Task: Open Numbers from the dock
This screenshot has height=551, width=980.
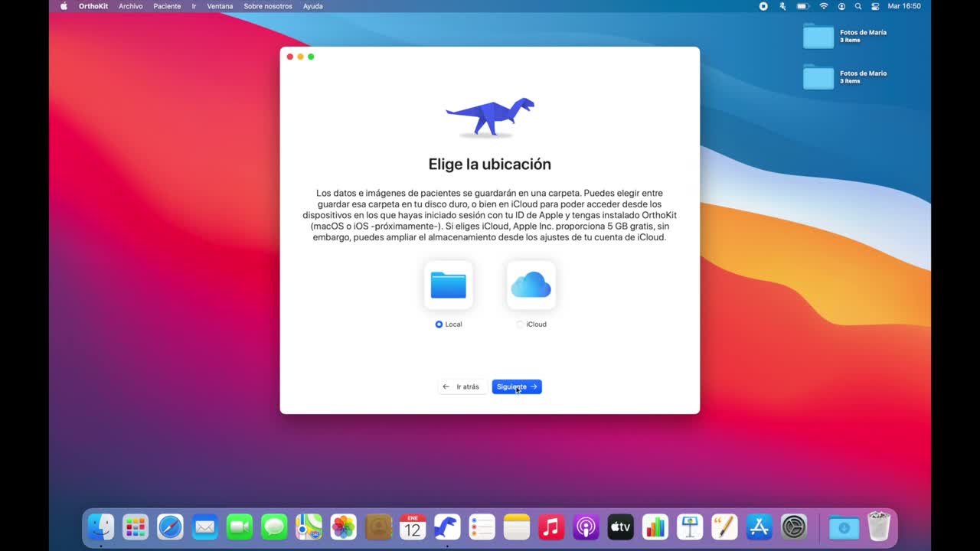Action: pos(655,527)
